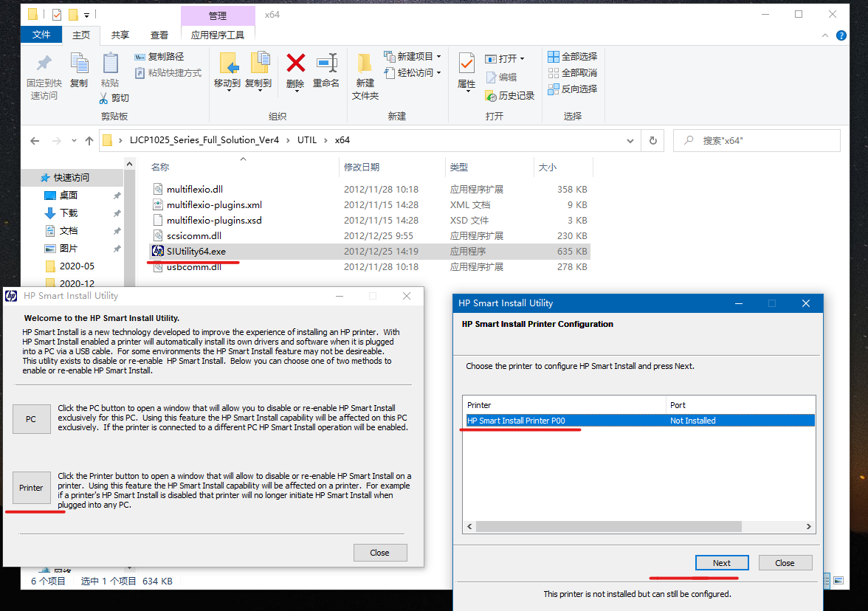This screenshot has width=868, height=611.
Task: Click Edit (编辑) in the ribbon
Action: pos(502,77)
